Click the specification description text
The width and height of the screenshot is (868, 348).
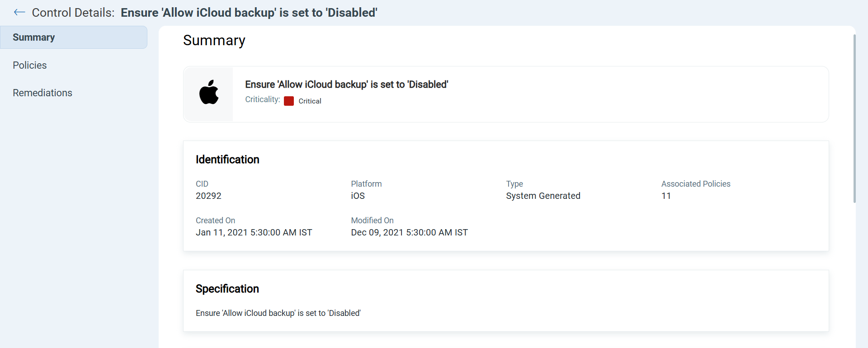click(x=278, y=313)
